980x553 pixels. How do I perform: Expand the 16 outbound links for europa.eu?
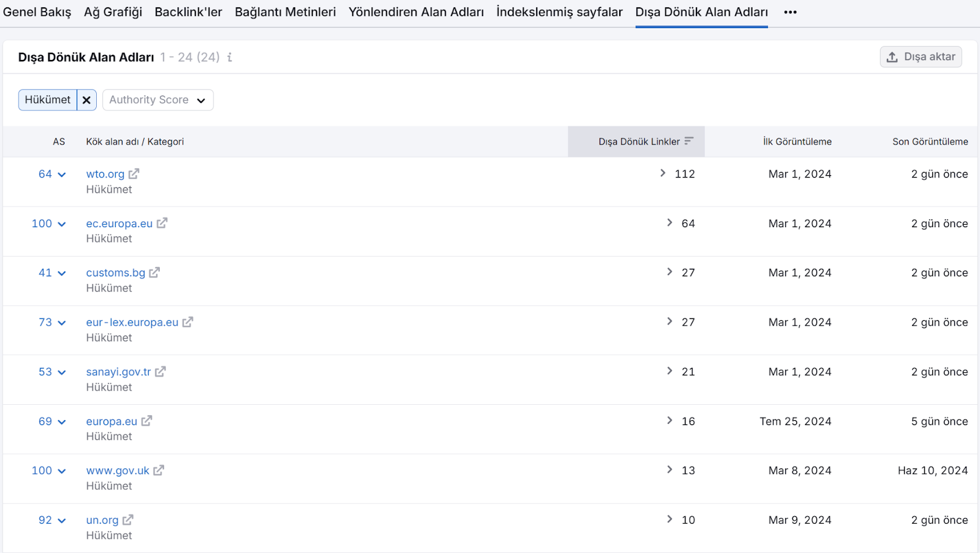coord(669,421)
